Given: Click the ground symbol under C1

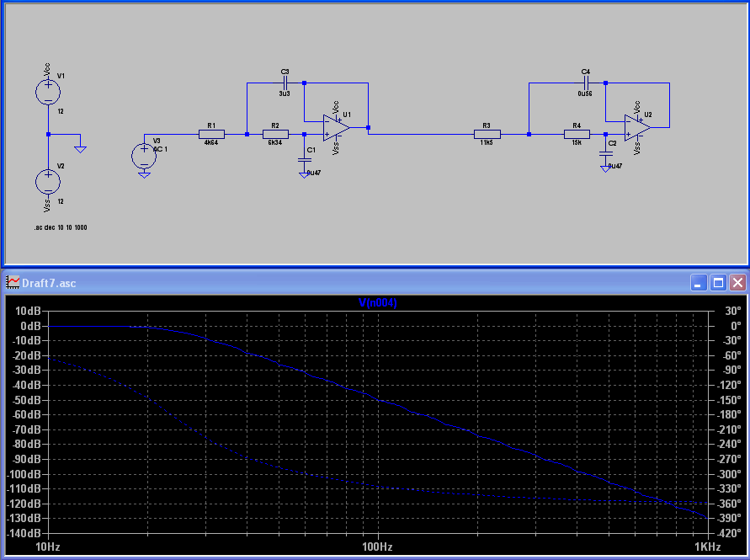Looking at the screenshot, I should point(304,175).
